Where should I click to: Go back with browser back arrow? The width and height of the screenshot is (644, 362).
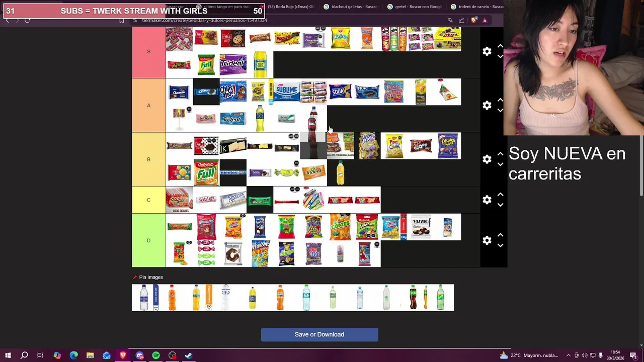coord(7,20)
